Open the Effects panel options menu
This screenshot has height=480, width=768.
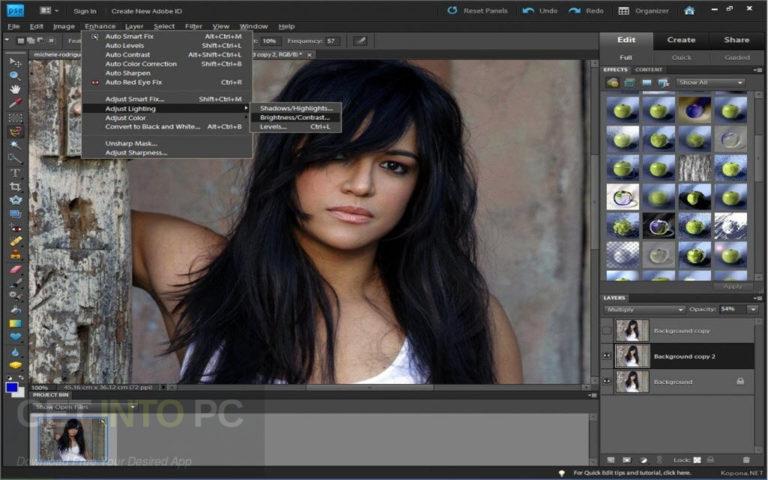[757, 70]
